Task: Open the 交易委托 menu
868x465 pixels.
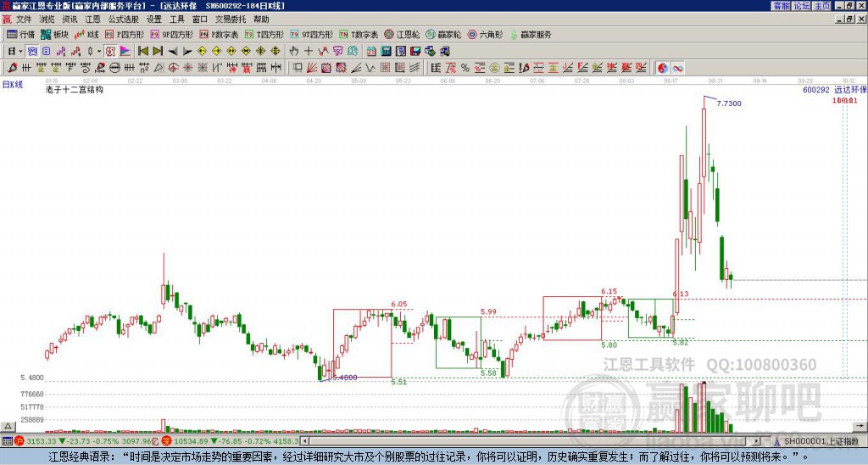Action: [x=231, y=20]
